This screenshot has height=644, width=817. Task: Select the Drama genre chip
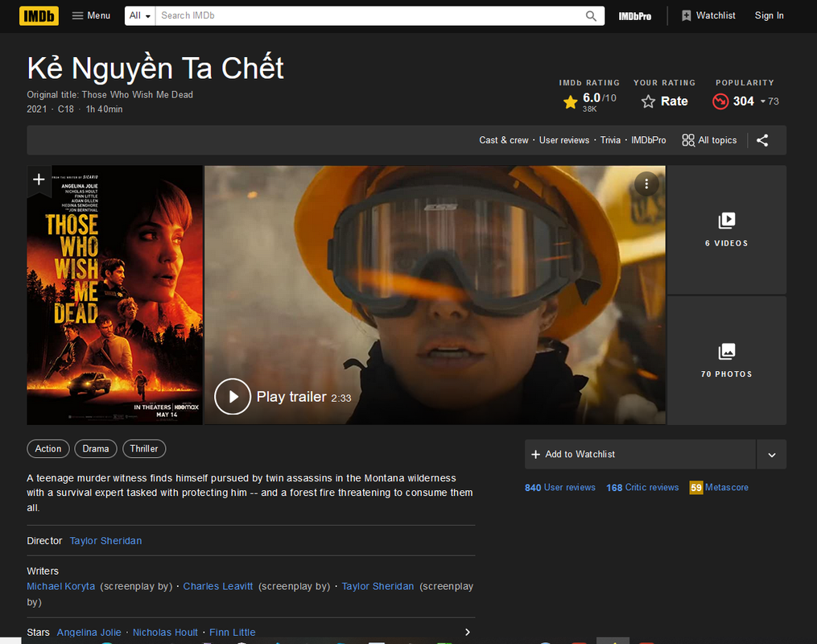coord(95,448)
